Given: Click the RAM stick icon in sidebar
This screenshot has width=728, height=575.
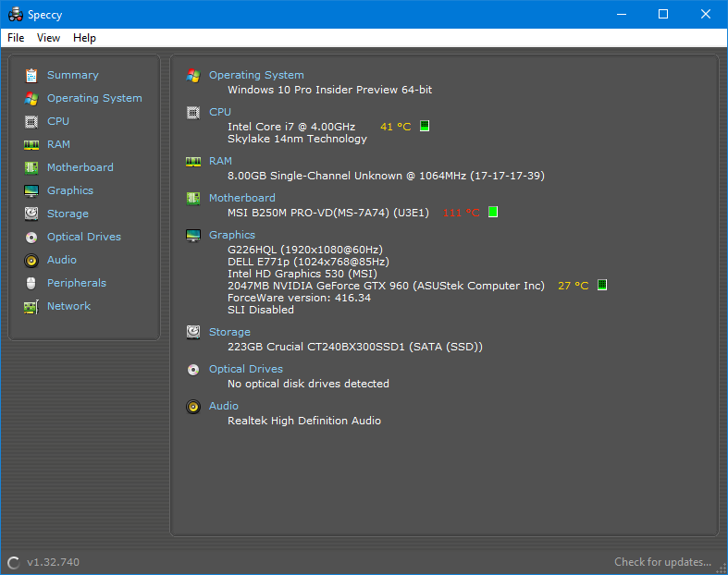Looking at the screenshot, I should click(x=31, y=144).
